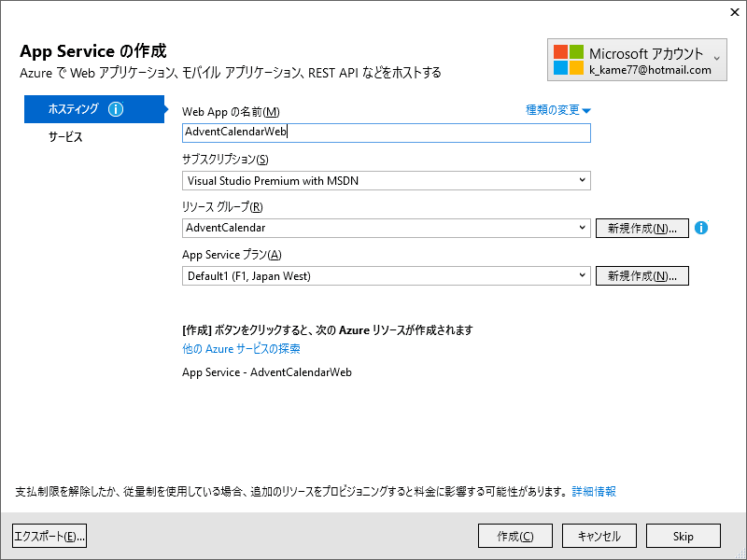Click the Skip button
This screenshot has height=560, width=747.
[x=684, y=536]
